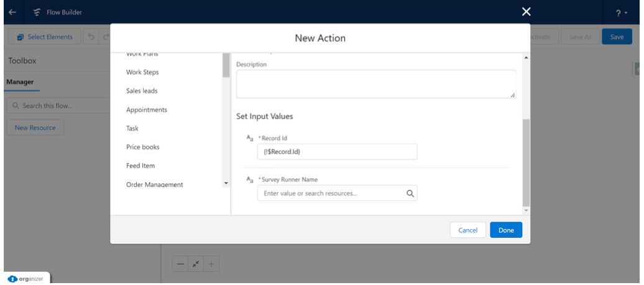Screen dimensions: 644x285
Task: Click inside the Description text area
Action: [375, 83]
